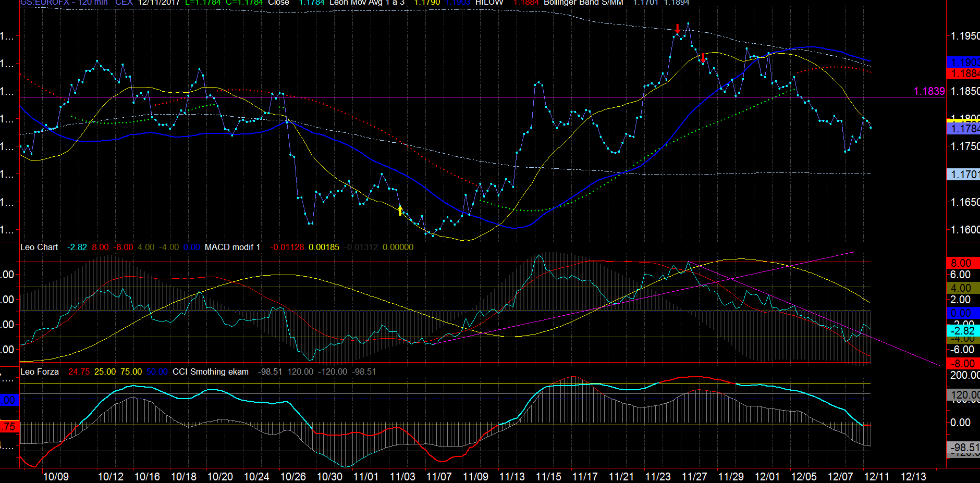Click the 1.1850 price axis label

tap(965, 91)
